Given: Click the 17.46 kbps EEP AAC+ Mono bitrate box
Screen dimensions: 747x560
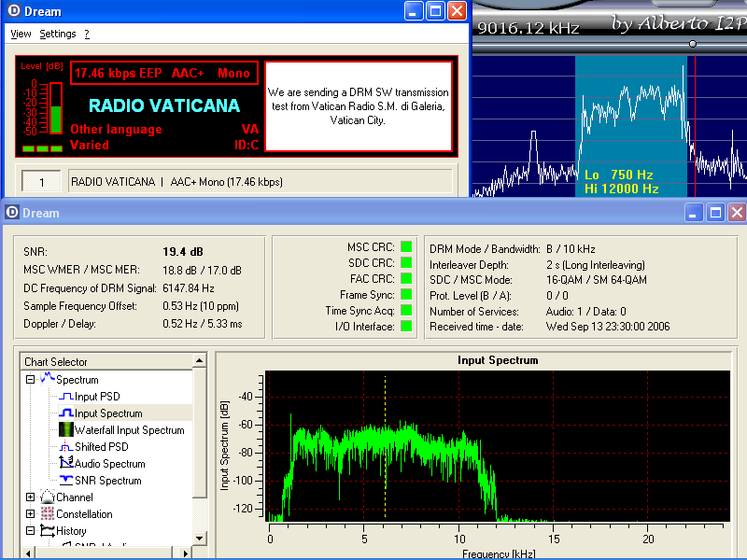Looking at the screenshot, I should (x=164, y=73).
